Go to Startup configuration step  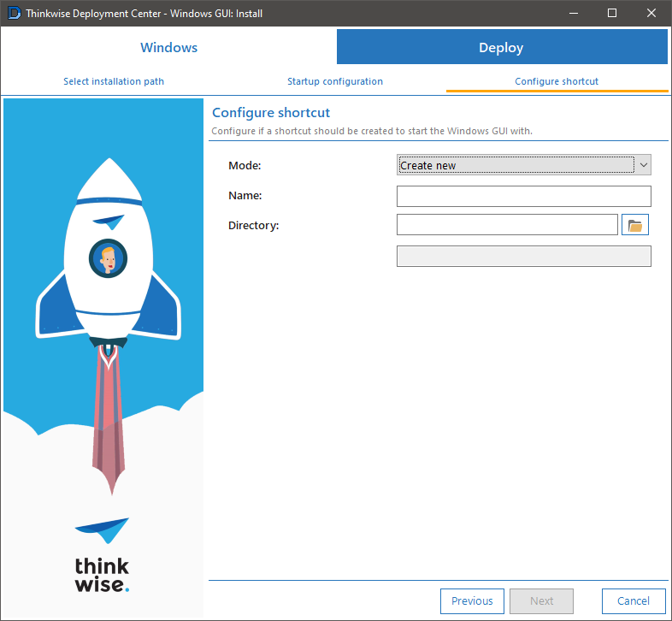(x=334, y=81)
